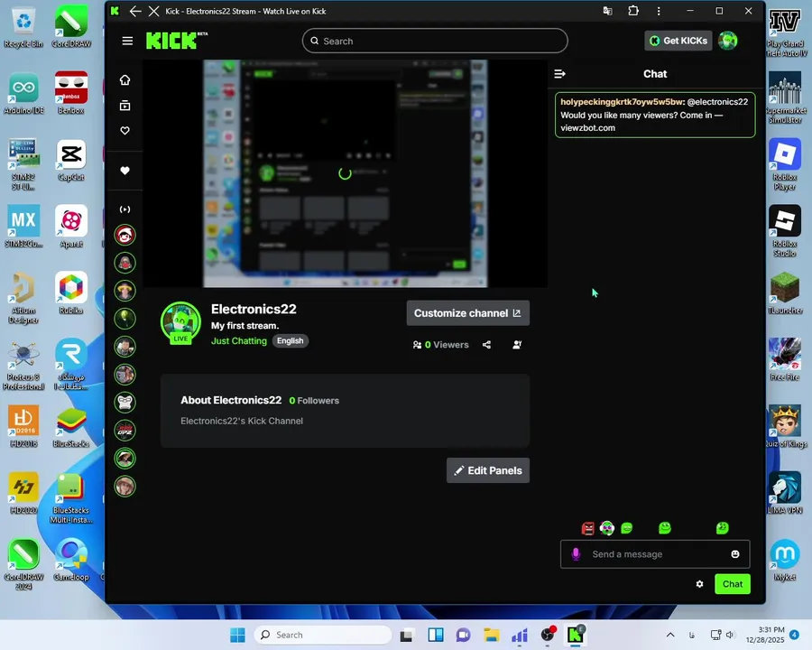Click the KICK logo
Screen dimensions: 812x650
pyautogui.click(x=176, y=41)
